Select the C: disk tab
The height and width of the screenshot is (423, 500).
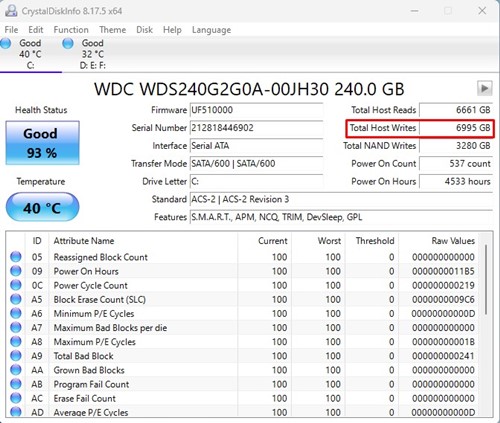tap(30, 54)
